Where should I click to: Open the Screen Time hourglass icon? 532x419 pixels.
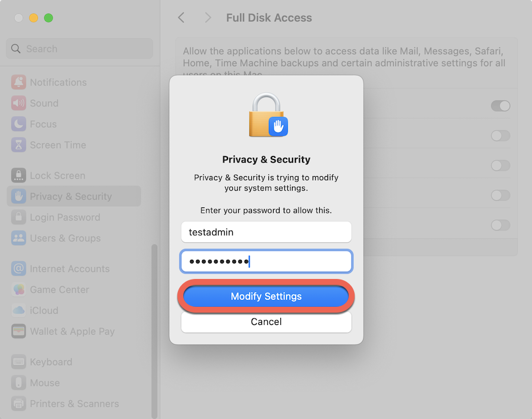19,145
